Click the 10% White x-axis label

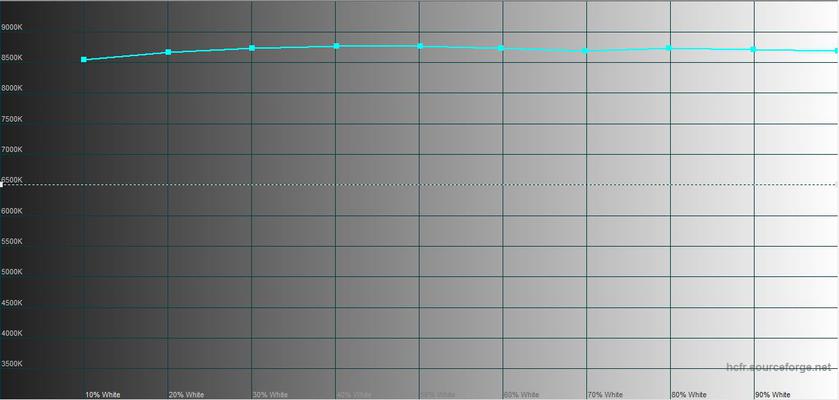(102, 394)
